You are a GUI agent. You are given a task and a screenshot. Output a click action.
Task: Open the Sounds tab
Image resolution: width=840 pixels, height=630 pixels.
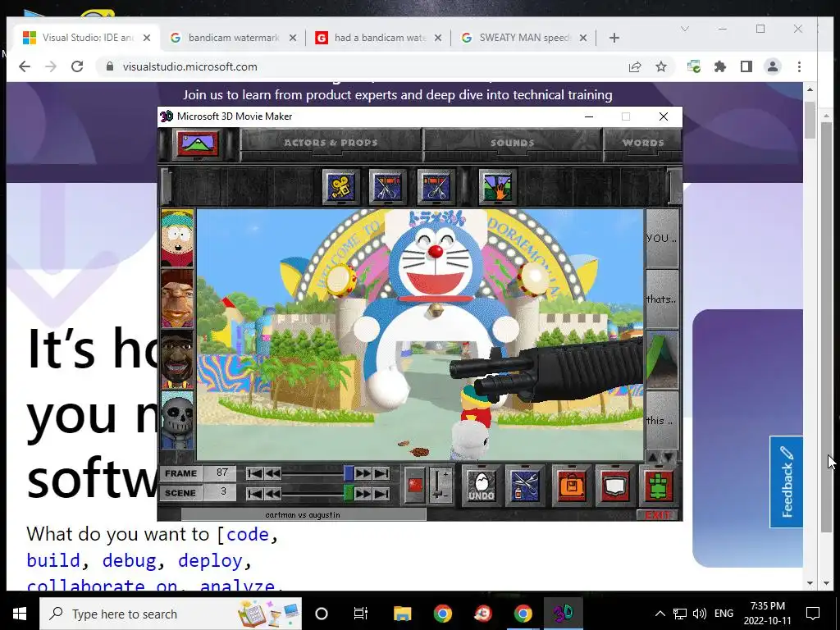click(512, 143)
